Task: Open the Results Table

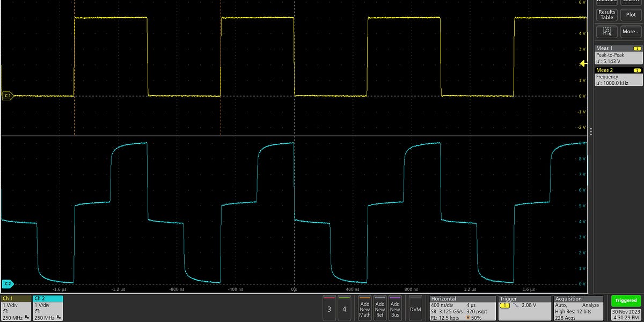Action: [606, 14]
